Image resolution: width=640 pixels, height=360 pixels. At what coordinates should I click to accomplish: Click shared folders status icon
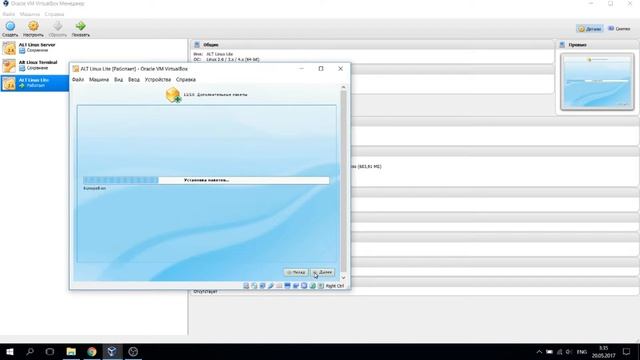pyautogui.click(x=279, y=286)
